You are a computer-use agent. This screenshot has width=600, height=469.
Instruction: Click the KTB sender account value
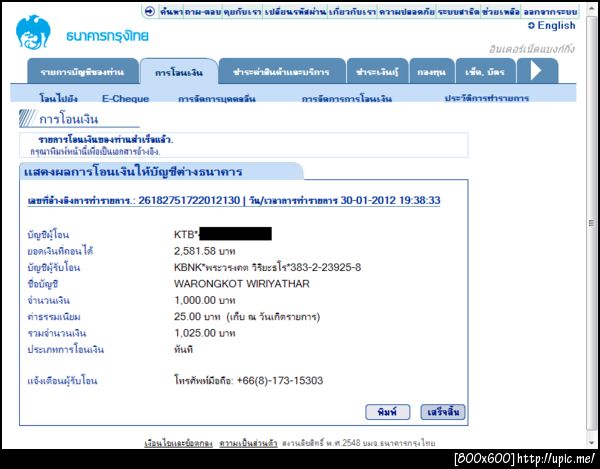pos(223,234)
